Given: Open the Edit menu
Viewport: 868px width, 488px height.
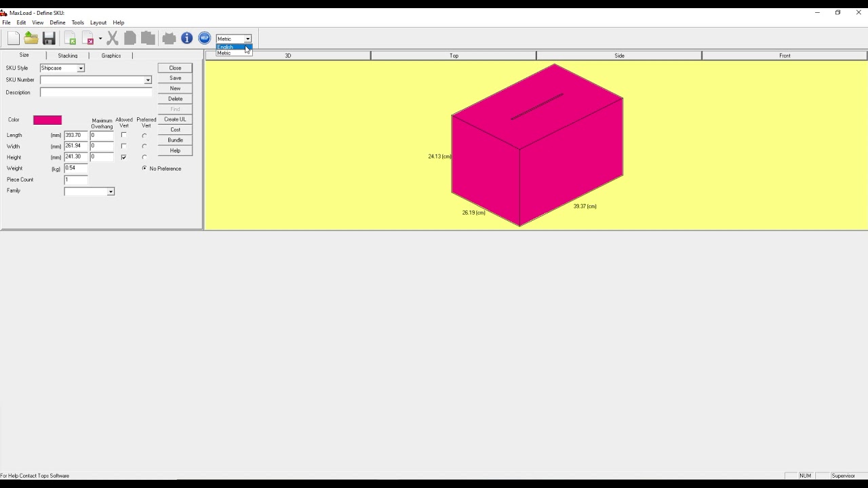Looking at the screenshot, I should (21, 22).
